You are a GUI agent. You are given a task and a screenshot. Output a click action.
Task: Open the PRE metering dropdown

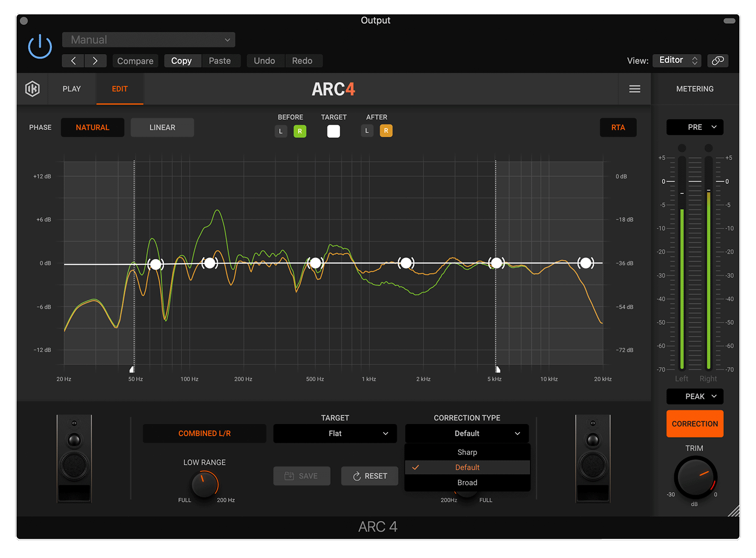tap(695, 127)
